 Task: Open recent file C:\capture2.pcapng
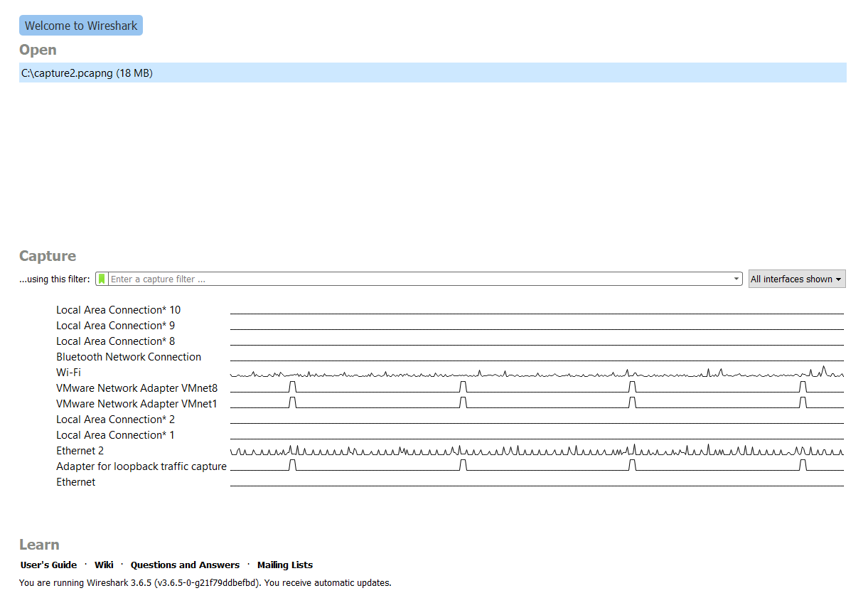coord(432,73)
